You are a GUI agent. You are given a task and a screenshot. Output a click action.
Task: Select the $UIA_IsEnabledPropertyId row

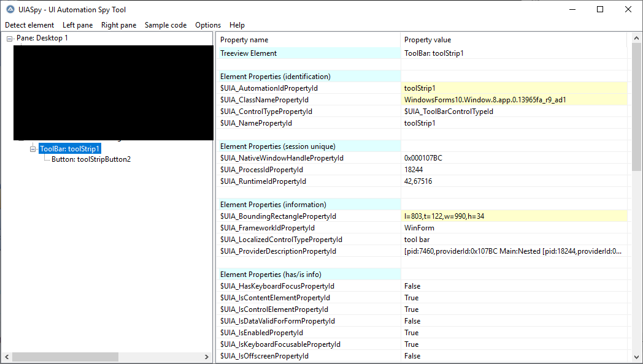pos(422,333)
